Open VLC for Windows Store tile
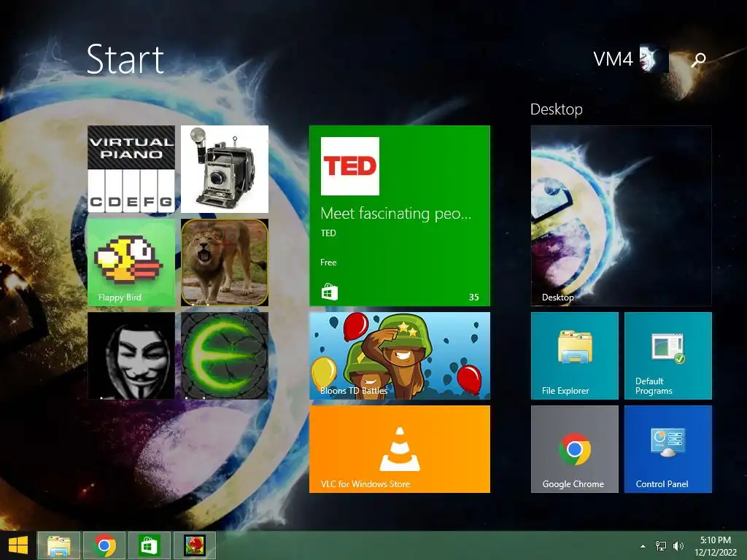This screenshot has width=747, height=560. [x=399, y=449]
